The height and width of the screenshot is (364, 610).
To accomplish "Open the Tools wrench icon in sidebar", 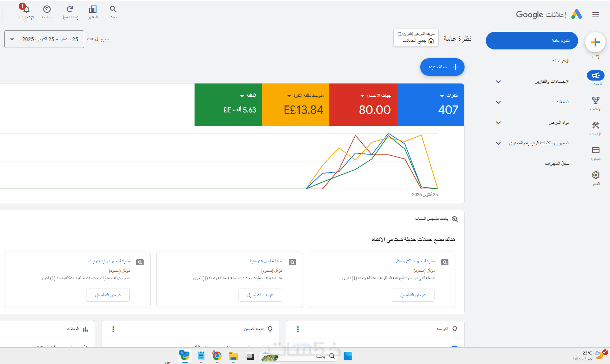I will coord(596,125).
